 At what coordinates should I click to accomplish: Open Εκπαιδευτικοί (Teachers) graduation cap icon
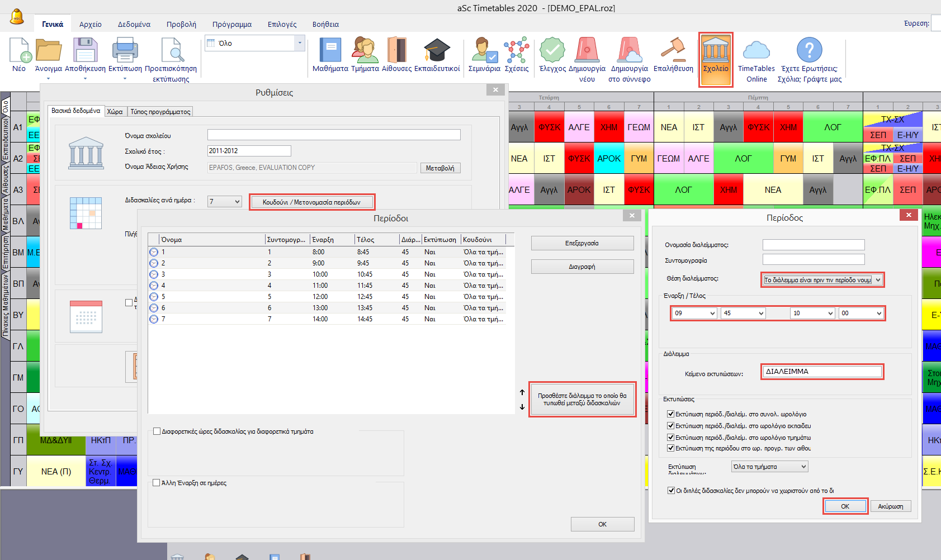point(437,51)
